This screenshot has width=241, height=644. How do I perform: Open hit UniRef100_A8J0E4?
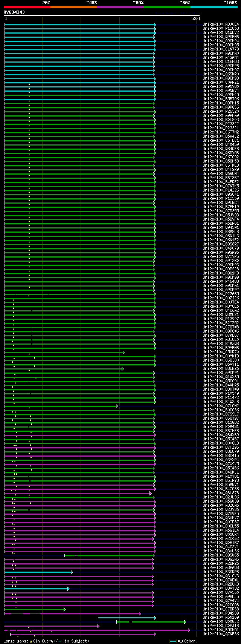click(221, 24)
